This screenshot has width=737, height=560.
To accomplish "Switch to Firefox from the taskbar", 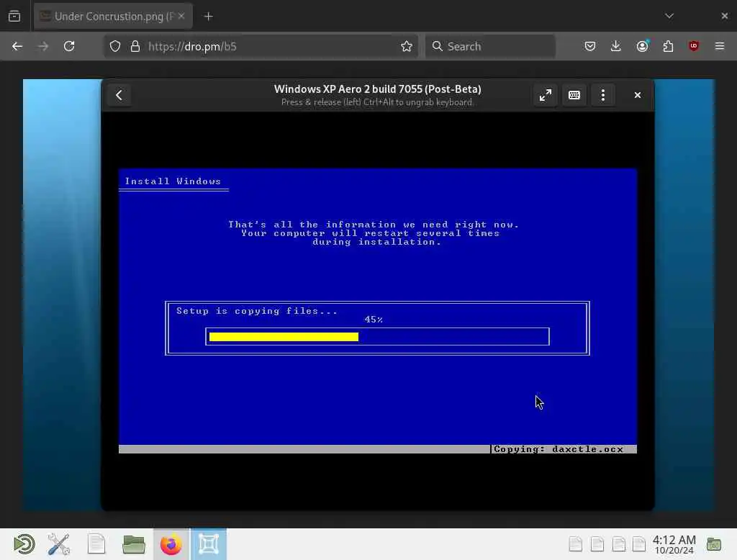I will (x=171, y=544).
